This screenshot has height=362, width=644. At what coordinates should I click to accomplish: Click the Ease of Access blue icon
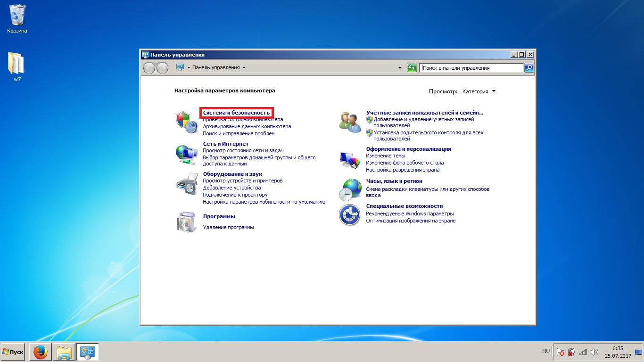point(350,215)
